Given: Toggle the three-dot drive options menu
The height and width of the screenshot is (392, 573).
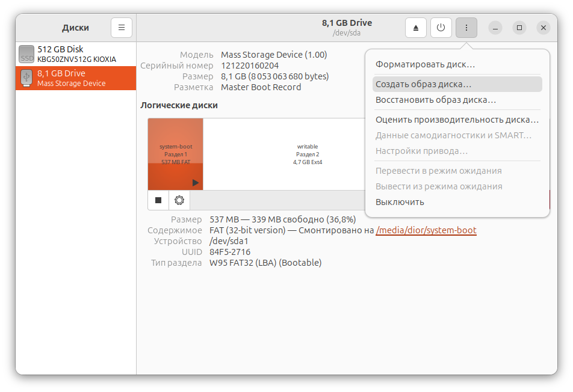Looking at the screenshot, I should tap(466, 28).
